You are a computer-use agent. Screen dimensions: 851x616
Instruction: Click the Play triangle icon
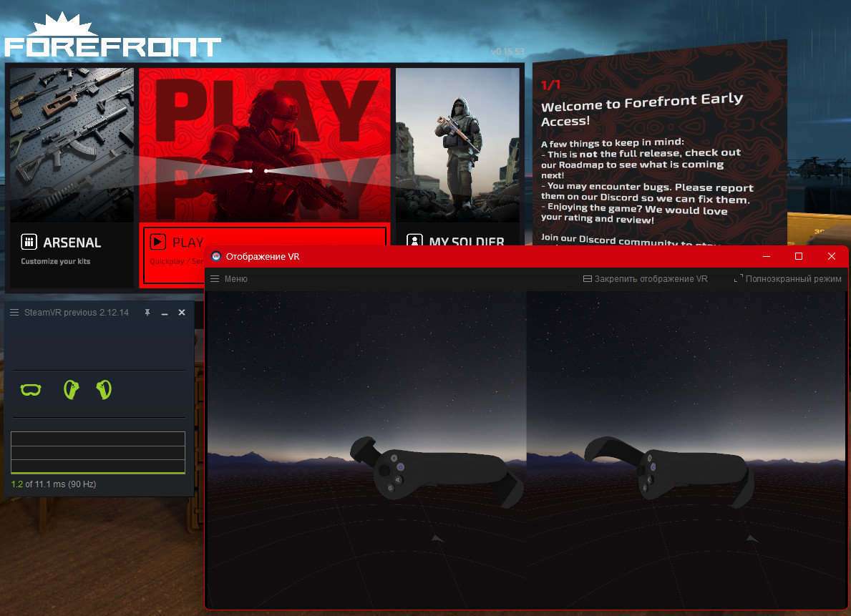coord(157,242)
